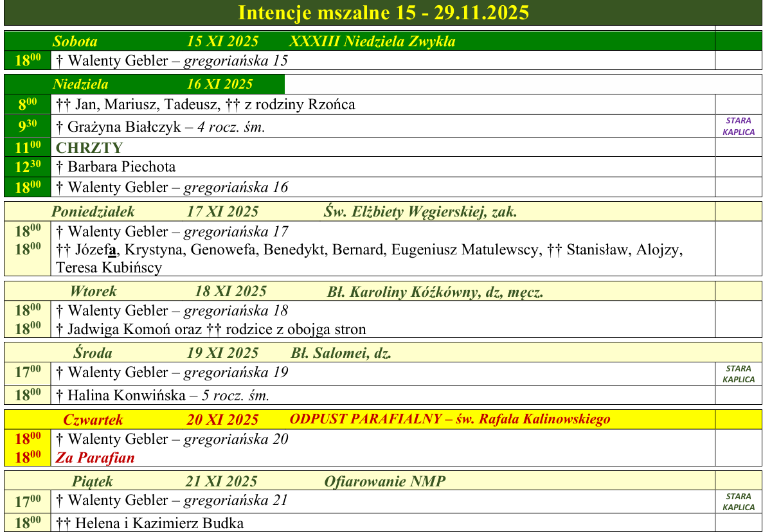Click the "Intencje mszalne 15 - 29.11.2025" title
The width and height of the screenshot is (763, 532).
(x=383, y=13)
